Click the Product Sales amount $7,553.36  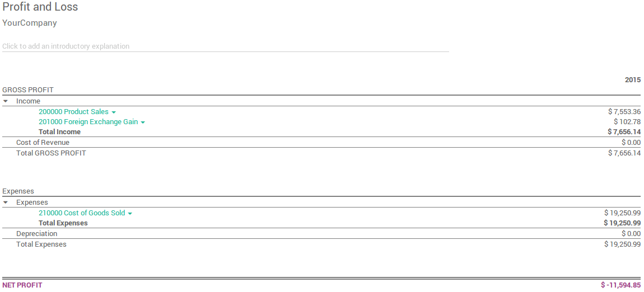[x=624, y=112]
